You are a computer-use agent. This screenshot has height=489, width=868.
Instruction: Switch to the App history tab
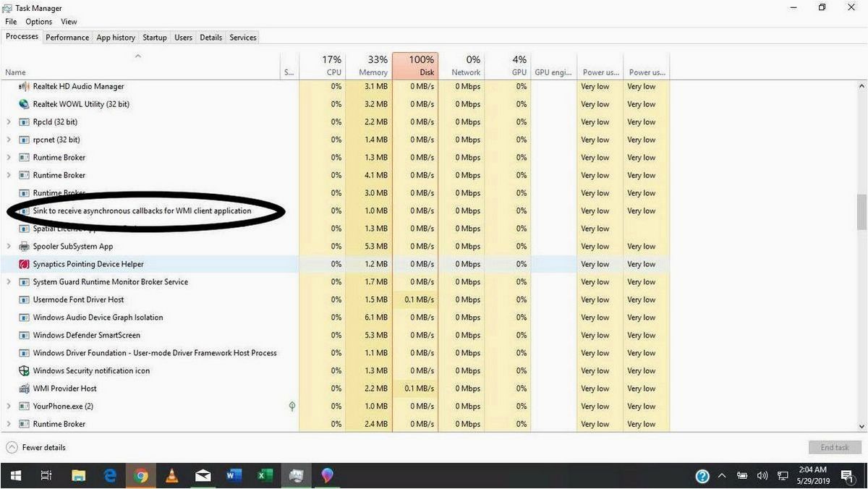(116, 38)
